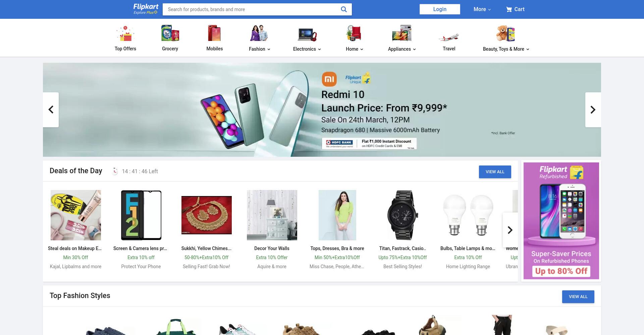
Task: Go to the previous banner slide
Action: coord(51,110)
